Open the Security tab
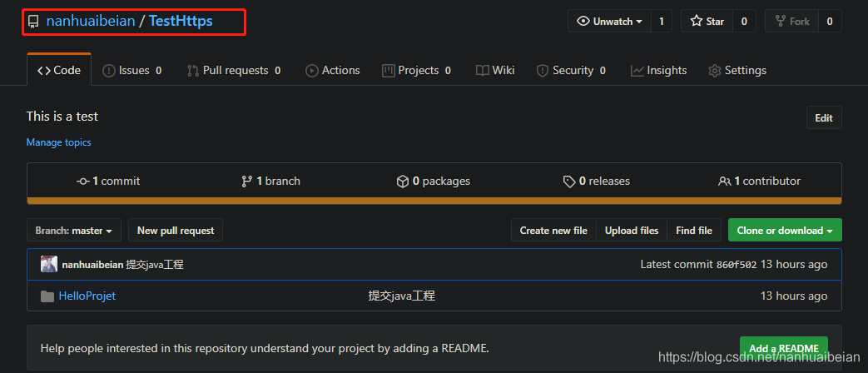 [571, 70]
